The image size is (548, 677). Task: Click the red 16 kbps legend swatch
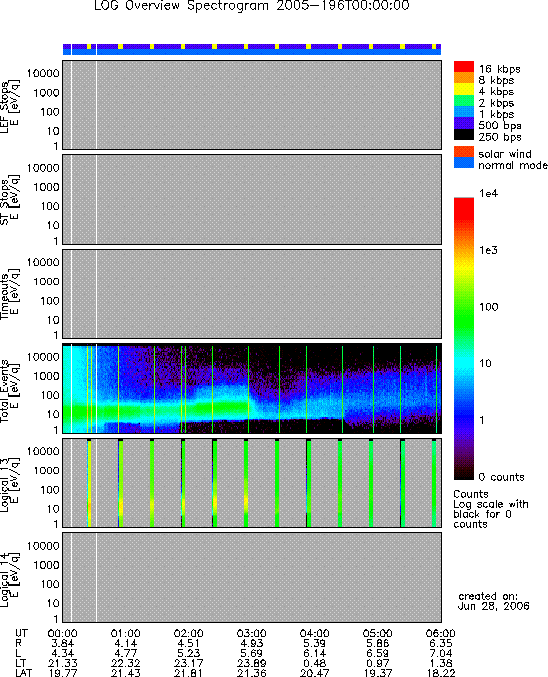click(x=463, y=66)
